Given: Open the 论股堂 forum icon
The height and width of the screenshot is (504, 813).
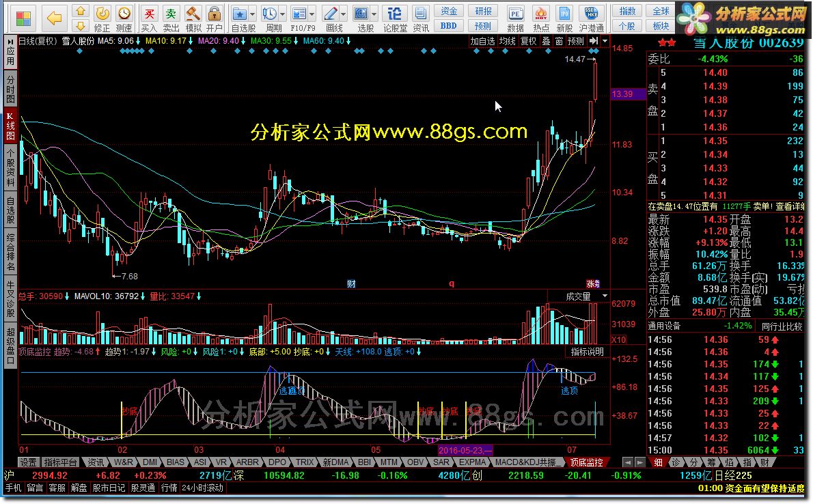Looking at the screenshot, I should pyautogui.click(x=395, y=18).
